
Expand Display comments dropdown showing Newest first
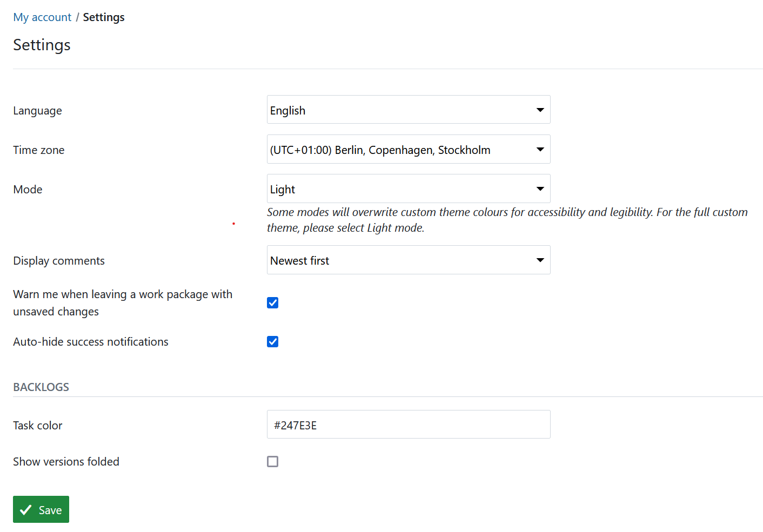[408, 260]
